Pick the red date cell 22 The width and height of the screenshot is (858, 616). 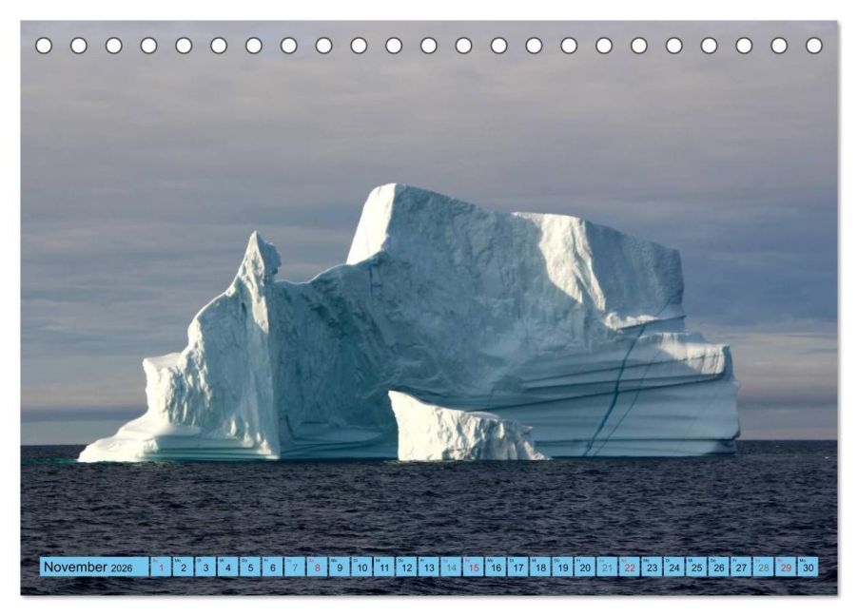click(x=630, y=567)
